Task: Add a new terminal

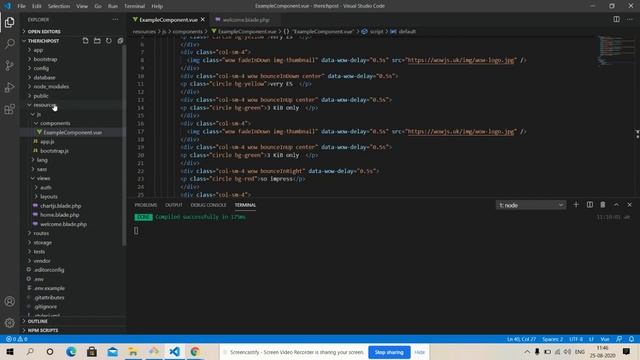Action: [x=576, y=205]
